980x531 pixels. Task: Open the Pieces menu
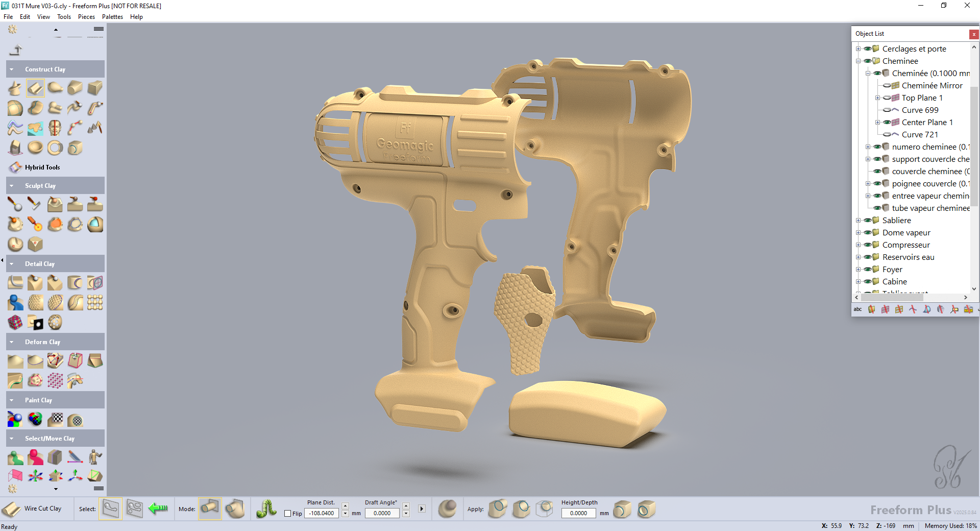point(86,17)
